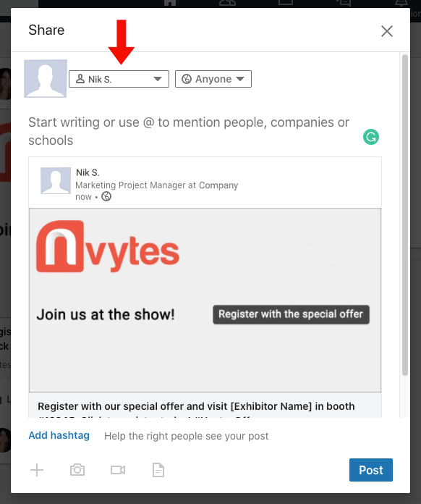
Task: Close the Share dialog with the X
Action: pyautogui.click(x=387, y=31)
